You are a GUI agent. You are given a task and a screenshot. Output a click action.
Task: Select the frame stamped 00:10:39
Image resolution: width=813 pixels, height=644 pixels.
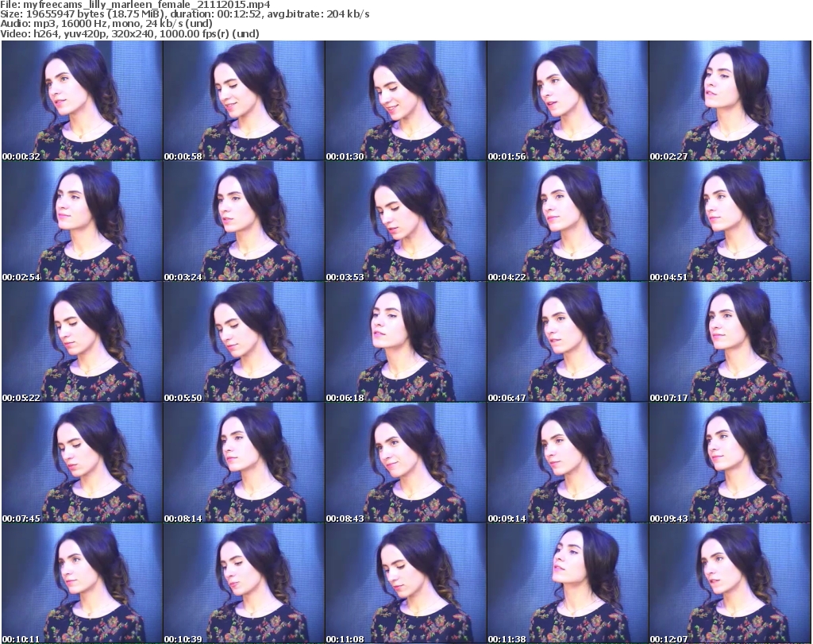(244, 584)
